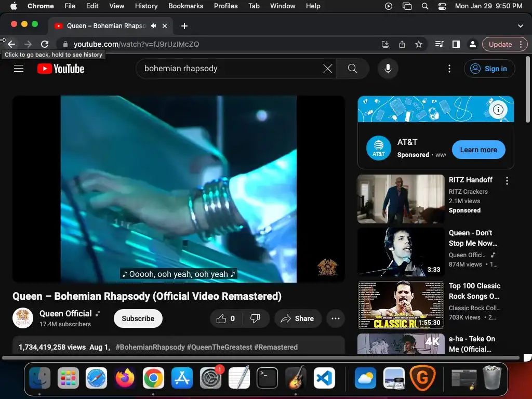Click the magnifier search button

[353, 69]
